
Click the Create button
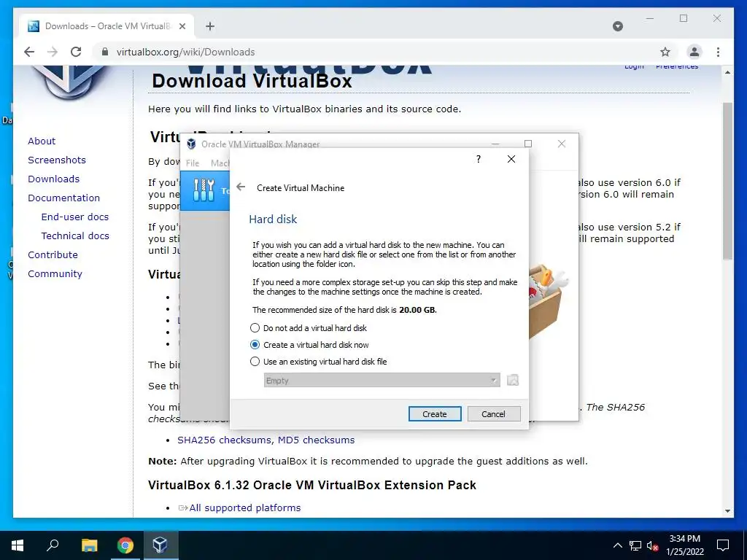pos(435,414)
